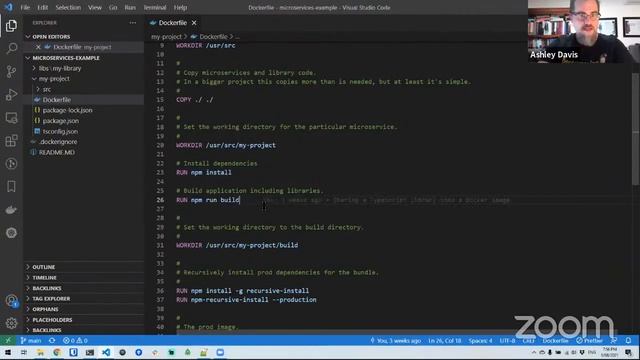Open the Search view icon
The height and width of the screenshot is (360, 640).
[11, 49]
